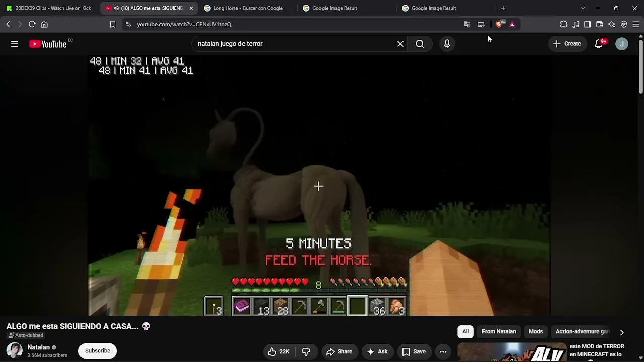Mute the YouTube tab via speaker icon
Image resolution: width=644 pixels, height=362 pixels.
point(116,8)
